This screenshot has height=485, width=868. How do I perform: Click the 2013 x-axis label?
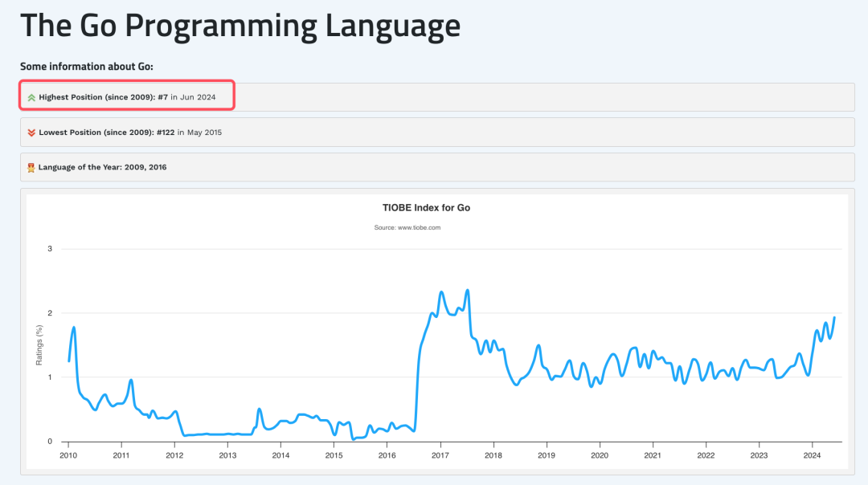(x=227, y=455)
